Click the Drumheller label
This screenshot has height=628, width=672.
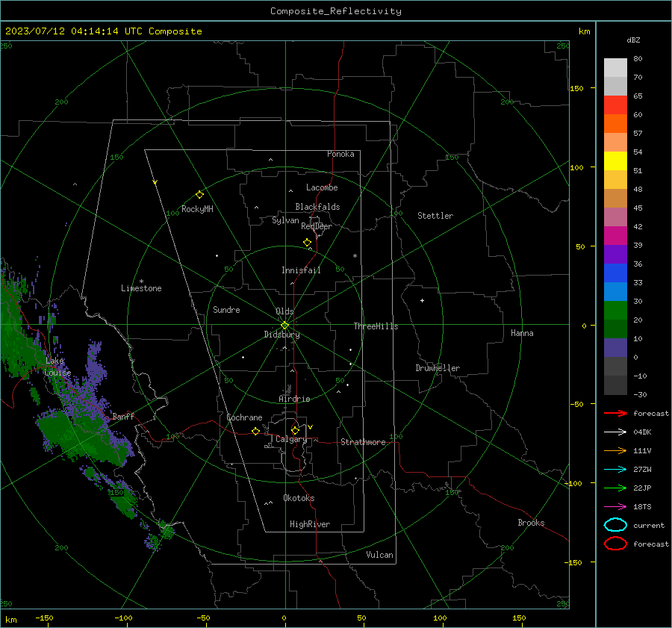click(438, 368)
